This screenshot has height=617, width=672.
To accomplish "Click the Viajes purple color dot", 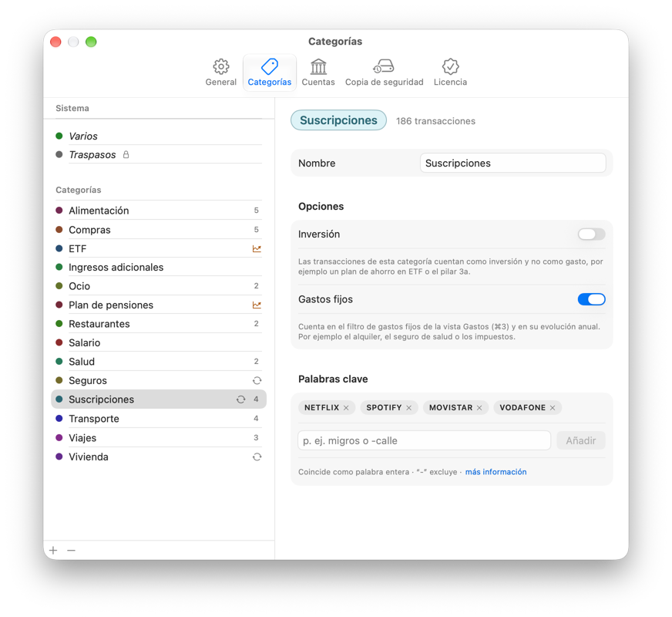I will pos(59,438).
